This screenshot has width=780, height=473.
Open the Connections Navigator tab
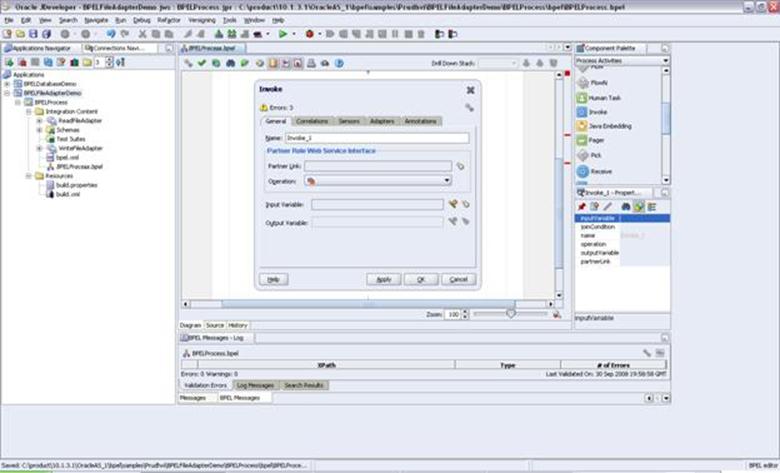click(x=119, y=48)
